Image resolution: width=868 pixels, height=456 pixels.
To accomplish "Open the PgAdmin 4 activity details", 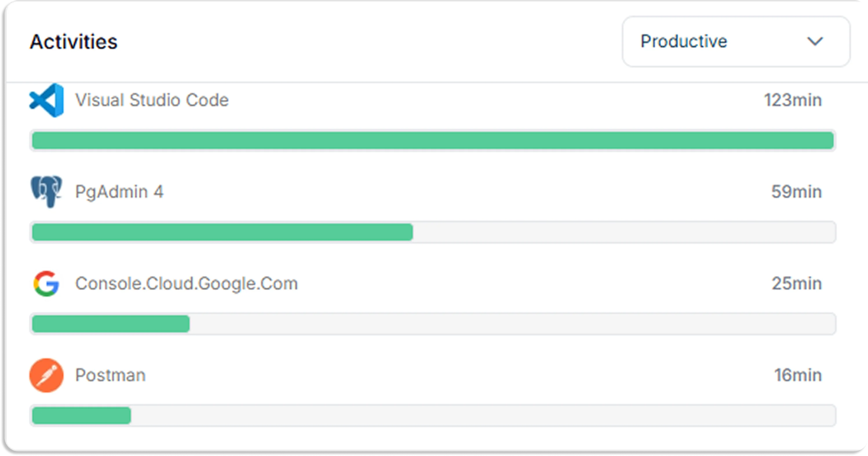I will 120,191.
